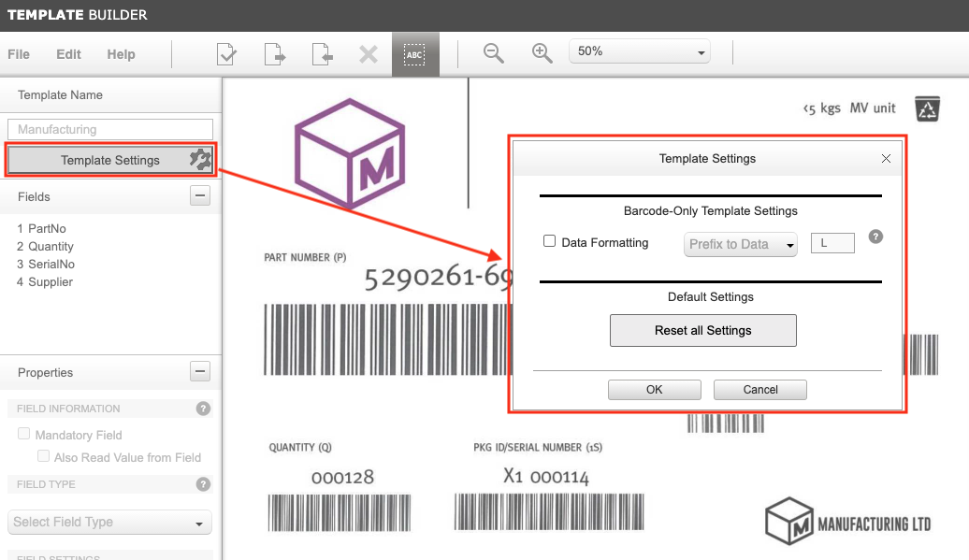Click the gear icon on Template Settings

200,160
